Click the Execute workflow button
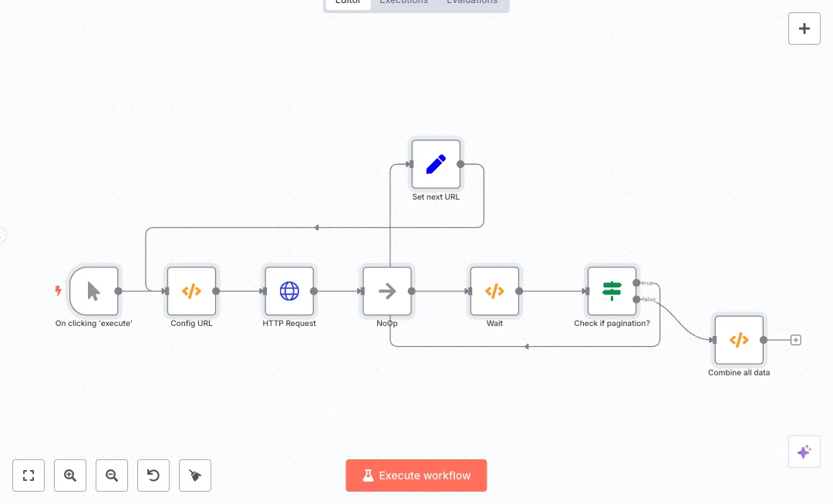Screen dimensions: 833x504 click(416, 475)
